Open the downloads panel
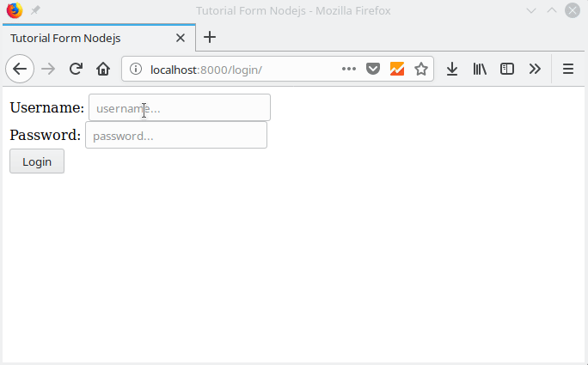The width and height of the screenshot is (588, 365). coord(452,69)
